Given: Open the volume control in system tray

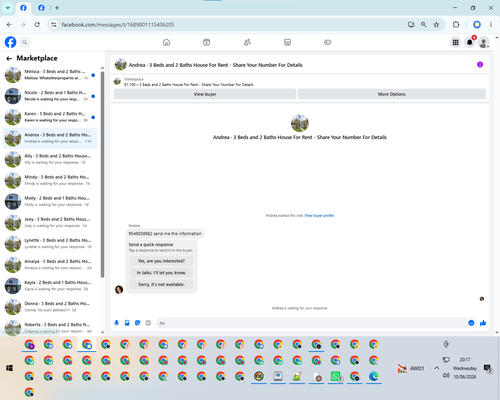Looking at the screenshot, I should click(x=446, y=376).
